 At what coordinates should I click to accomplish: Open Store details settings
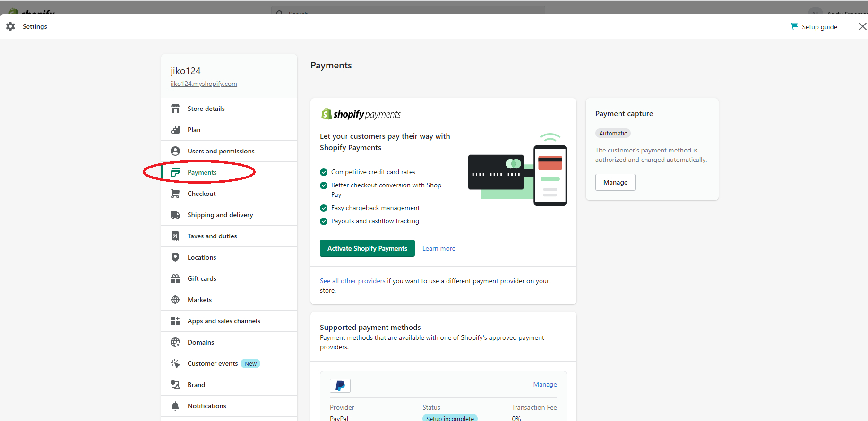click(x=229, y=109)
